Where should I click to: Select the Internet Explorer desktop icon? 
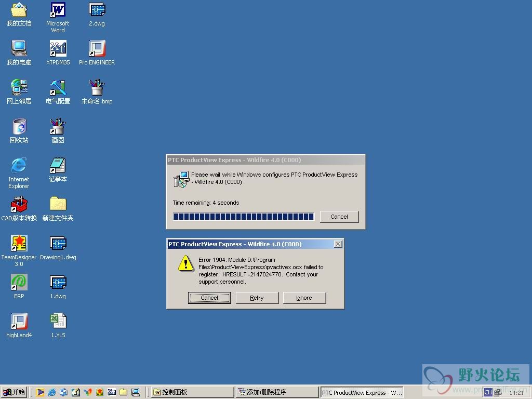point(19,173)
